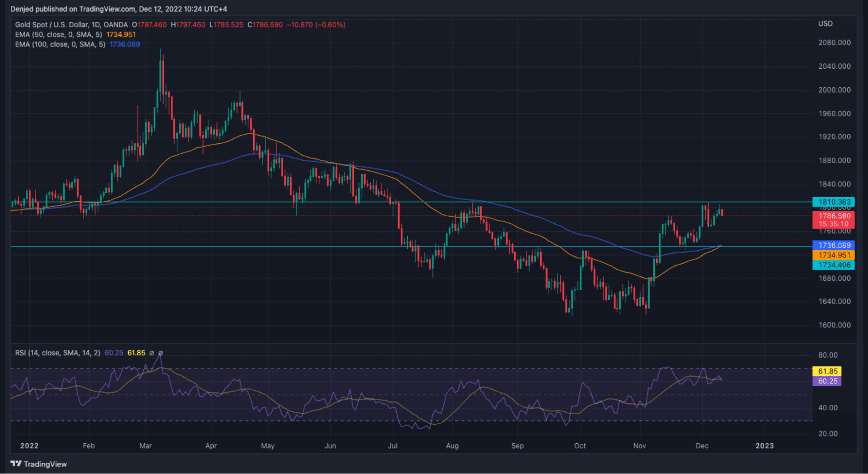Click the TradingView logo at bottom left
Screen dimensions: 868x474
(x=38, y=464)
